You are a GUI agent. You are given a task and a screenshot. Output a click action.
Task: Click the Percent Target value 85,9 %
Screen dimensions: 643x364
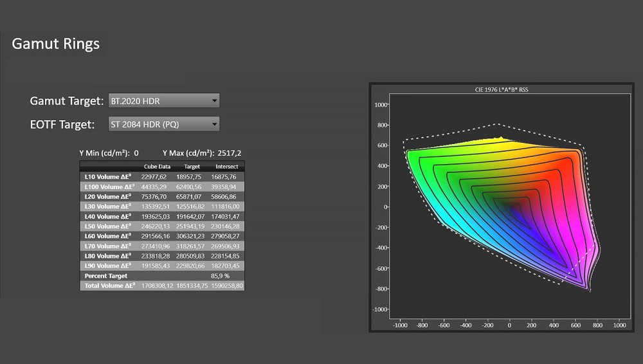pyautogui.click(x=220, y=276)
